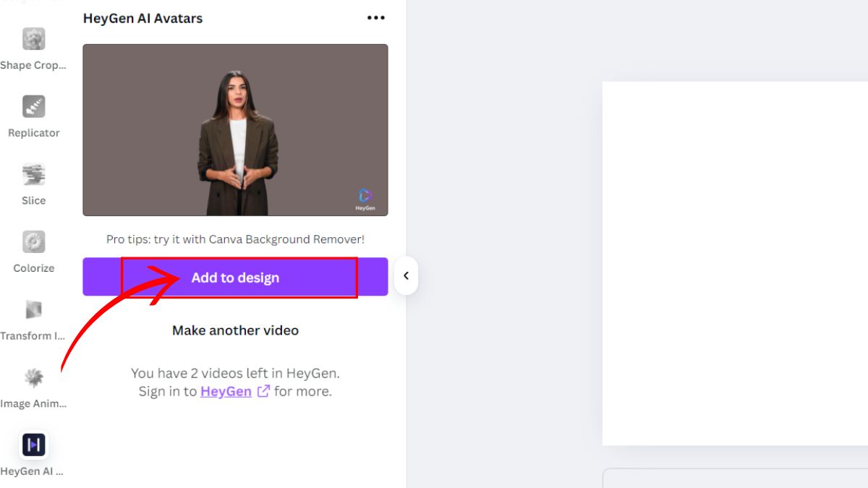
Task: Select the Slice effect icon
Action: tap(33, 175)
